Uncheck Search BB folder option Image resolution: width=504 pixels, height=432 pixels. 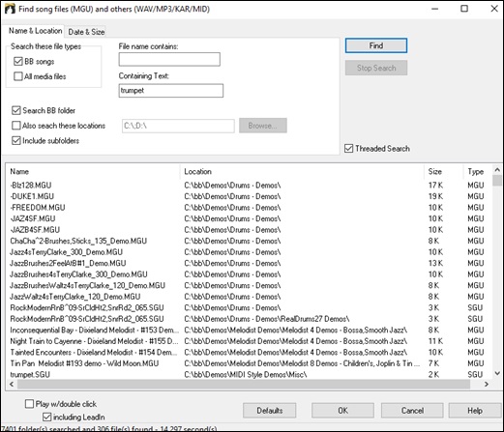coord(16,110)
